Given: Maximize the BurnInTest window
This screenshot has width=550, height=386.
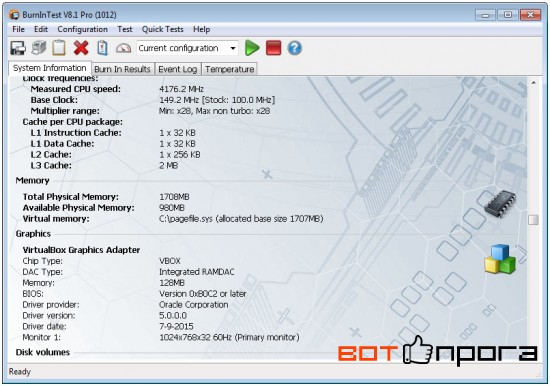Looking at the screenshot, I should pyautogui.click(x=508, y=15).
